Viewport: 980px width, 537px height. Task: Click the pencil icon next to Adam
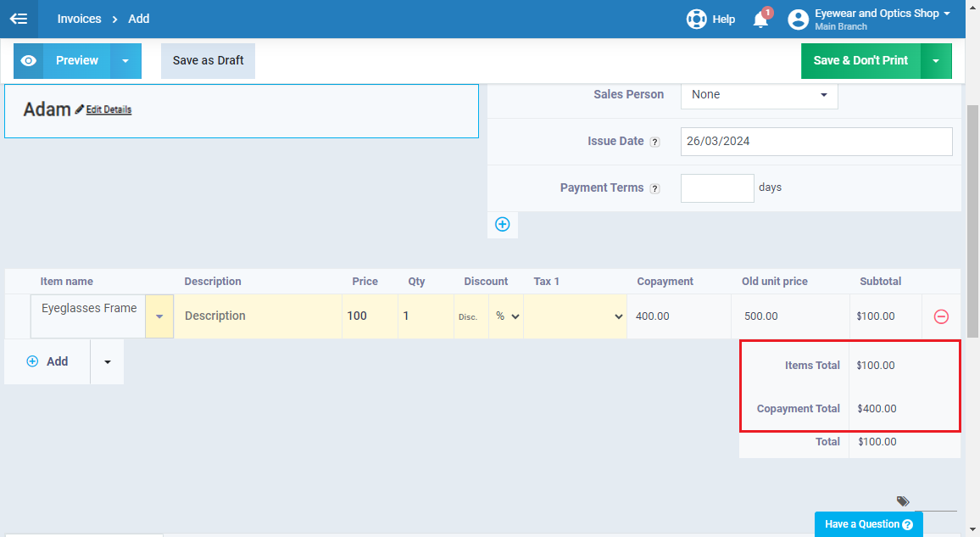tap(80, 109)
